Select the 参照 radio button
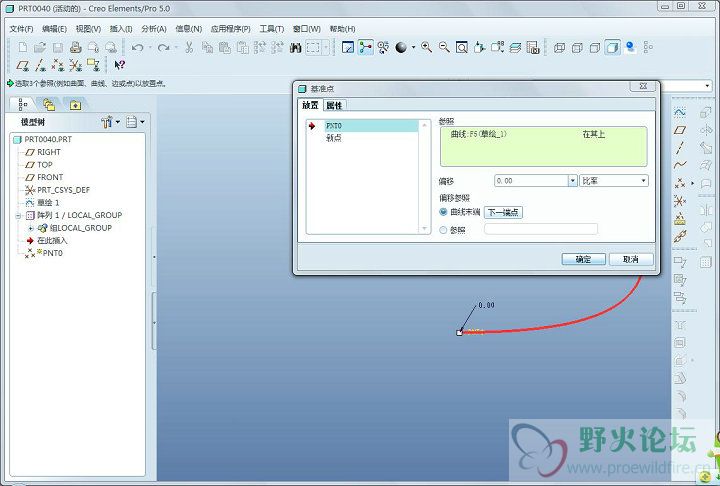 pos(443,230)
